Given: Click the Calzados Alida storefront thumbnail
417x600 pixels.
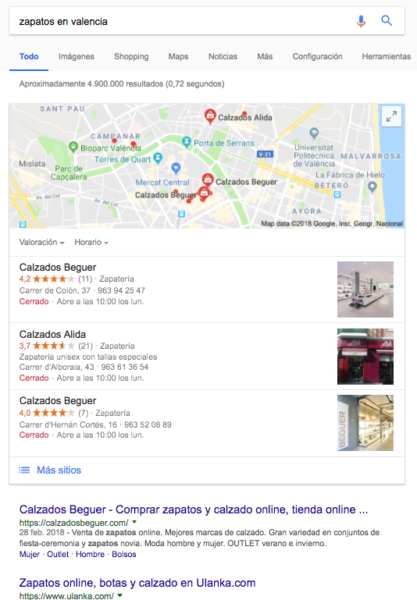Looking at the screenshot, I should pyautogui.click(x=365, y=356).
